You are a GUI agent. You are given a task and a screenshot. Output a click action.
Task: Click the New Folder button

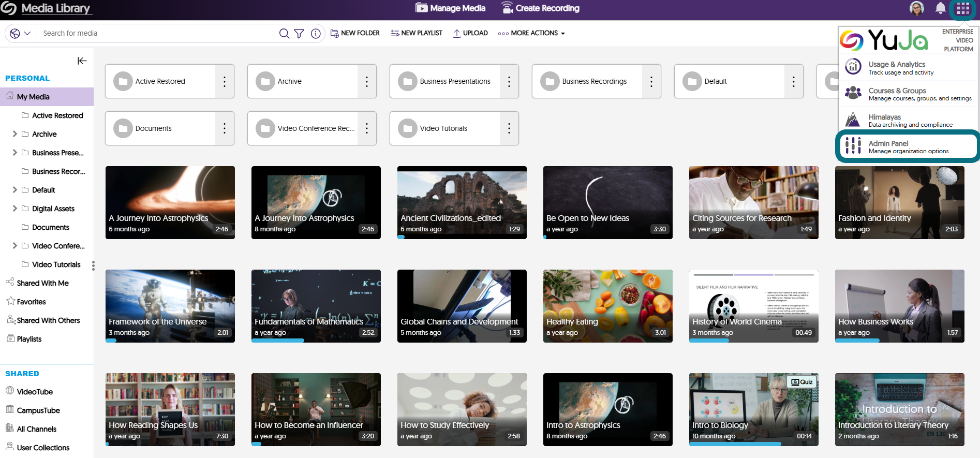pos(355,33)
